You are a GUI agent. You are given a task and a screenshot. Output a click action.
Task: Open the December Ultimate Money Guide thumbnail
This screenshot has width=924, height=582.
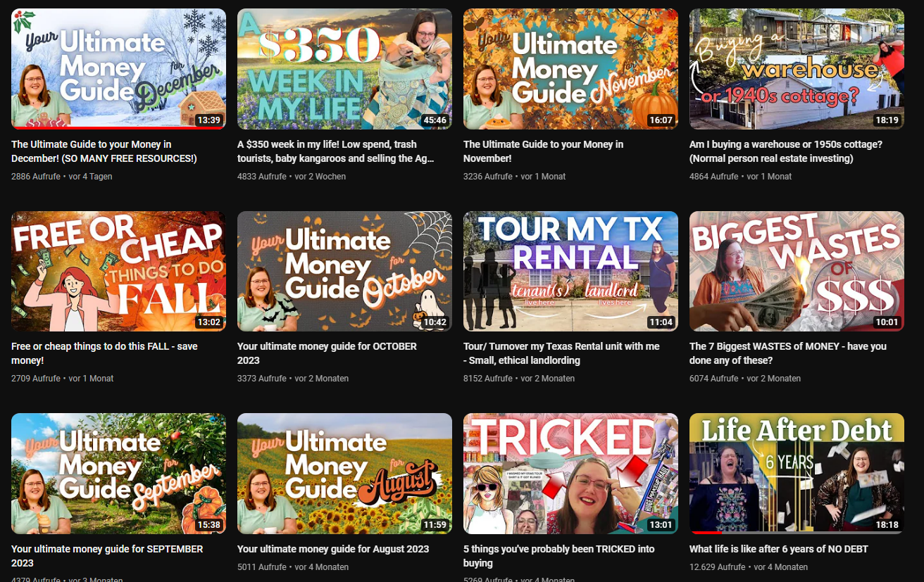point(118,68)
